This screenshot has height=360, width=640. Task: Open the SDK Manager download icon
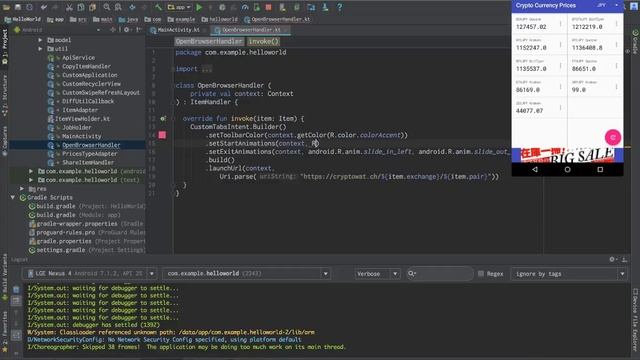point(325,7)
